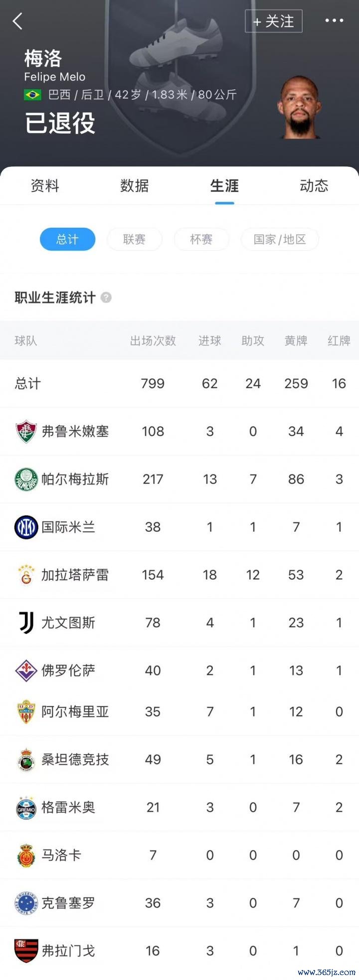Viewport: 359px width, 980px height.
Task: Open the 资料 tab
Action: coord(45,185)
